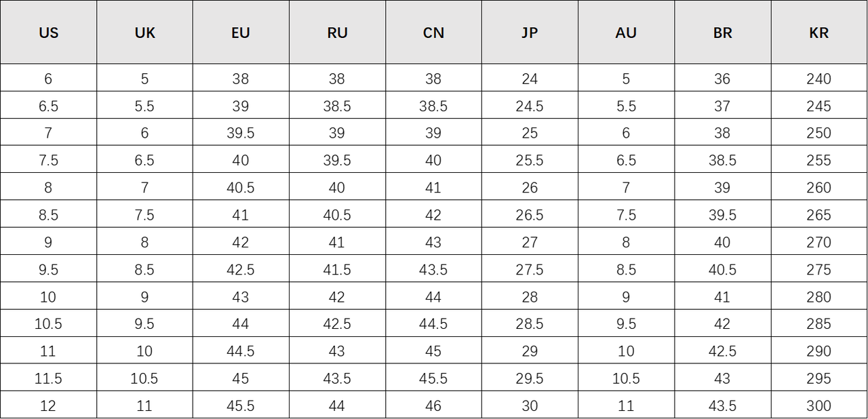The height and width of the screenshot is (419, 868).
Task: Click the BR size 36 cell
Action: coord(722,79)
